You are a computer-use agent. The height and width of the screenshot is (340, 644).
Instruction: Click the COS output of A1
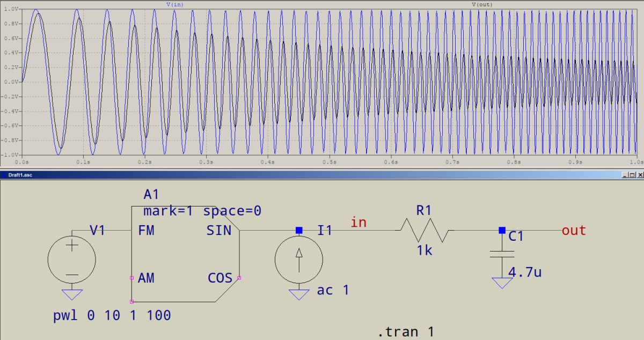tap(220, 278)
